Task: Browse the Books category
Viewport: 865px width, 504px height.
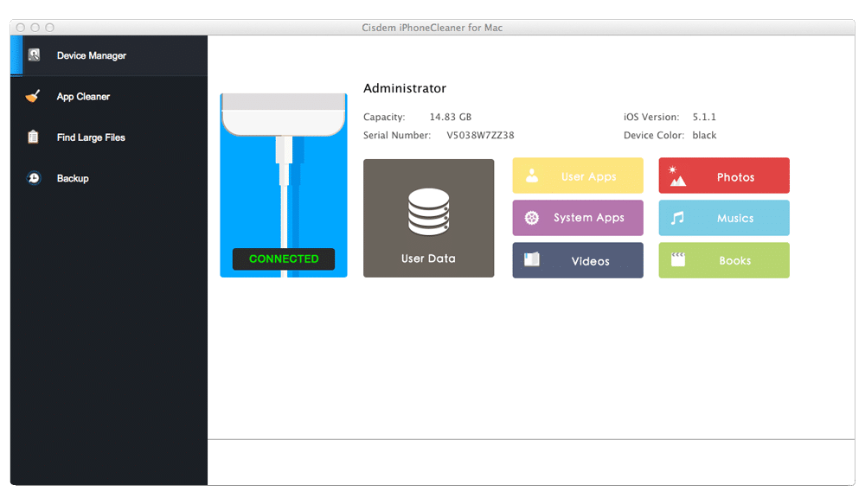Action: [x=724, y=260]
